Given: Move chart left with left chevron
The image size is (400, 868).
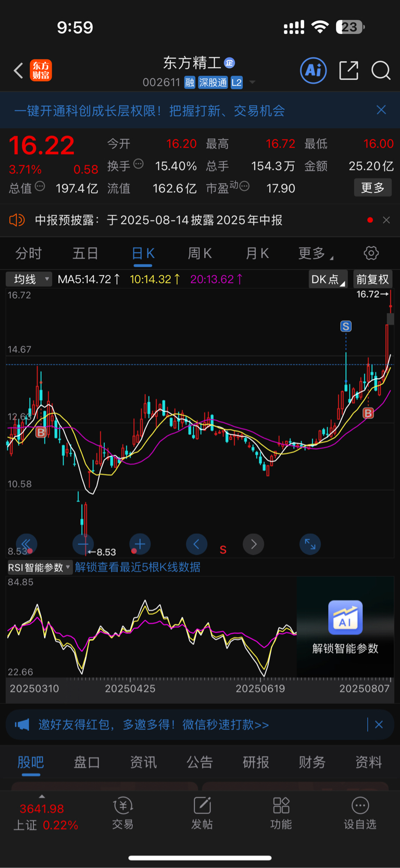Looking at the screenshot, I should (x=196, y=544).
